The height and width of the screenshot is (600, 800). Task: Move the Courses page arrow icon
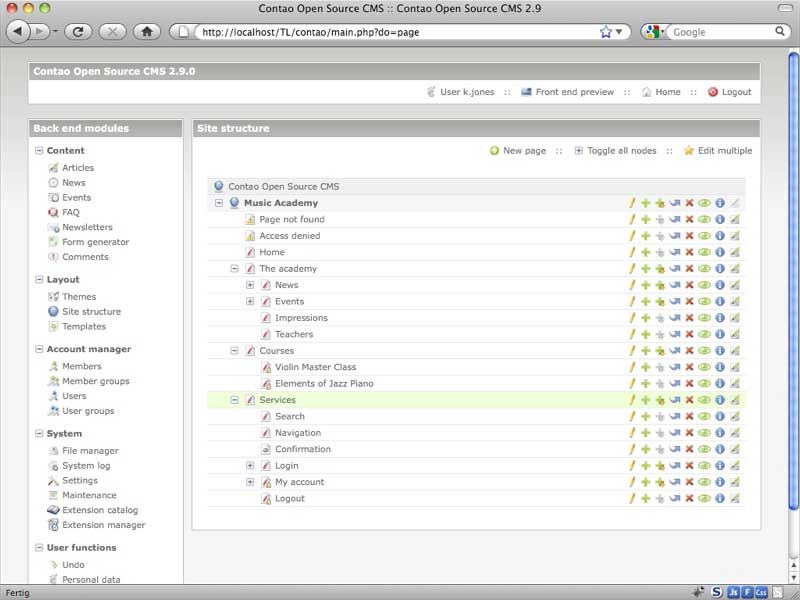674,351
